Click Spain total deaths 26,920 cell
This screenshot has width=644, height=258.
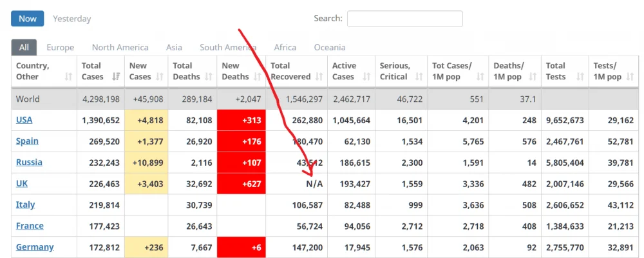pos(192,141)
